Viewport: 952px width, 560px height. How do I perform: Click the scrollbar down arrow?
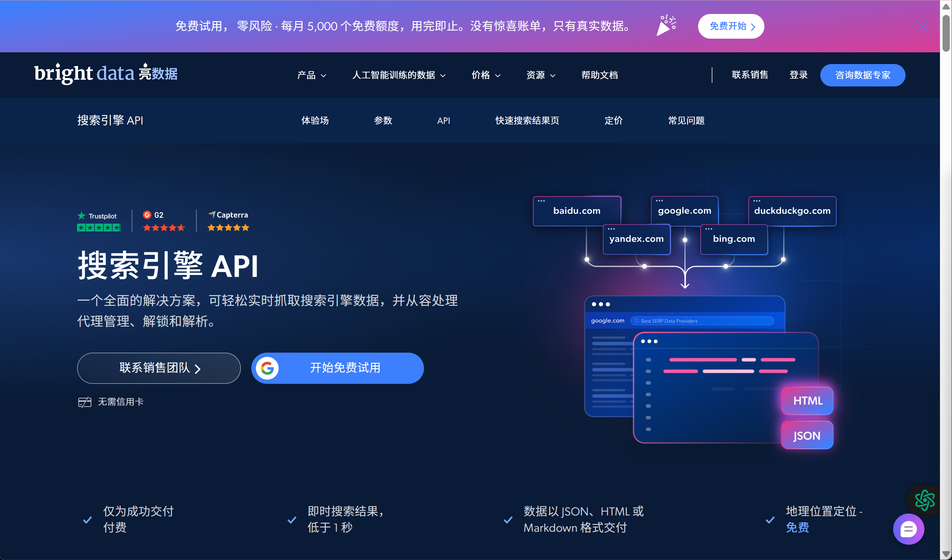pyautogui.click(x=946, y=554)
